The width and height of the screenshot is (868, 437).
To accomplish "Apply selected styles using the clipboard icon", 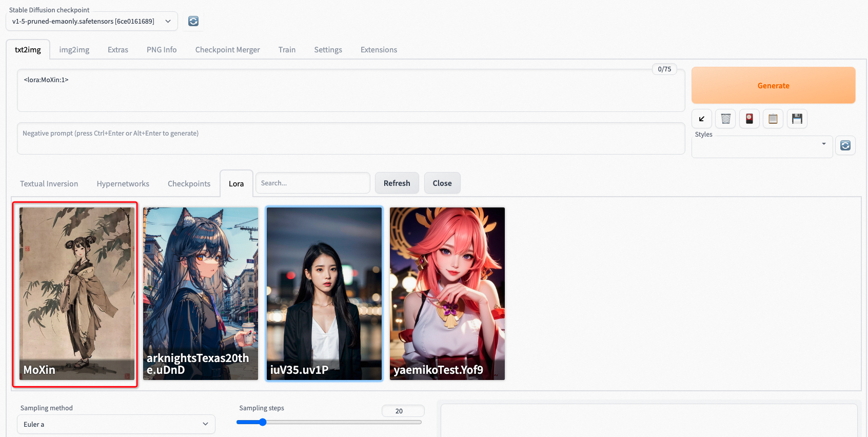I will 773,119.
